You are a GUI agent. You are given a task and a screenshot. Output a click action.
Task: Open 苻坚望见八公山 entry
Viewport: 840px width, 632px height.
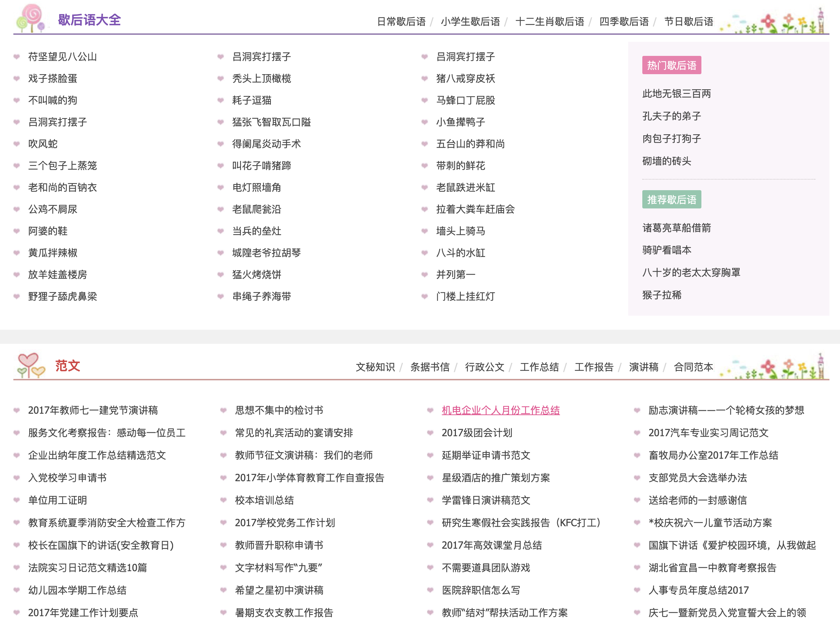[63, 57]
